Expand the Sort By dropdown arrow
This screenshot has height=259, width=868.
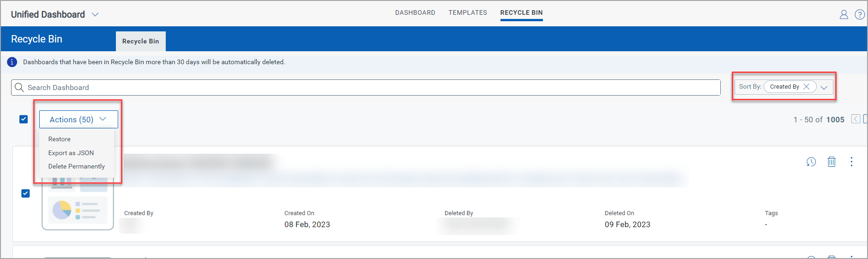point(824,87)
